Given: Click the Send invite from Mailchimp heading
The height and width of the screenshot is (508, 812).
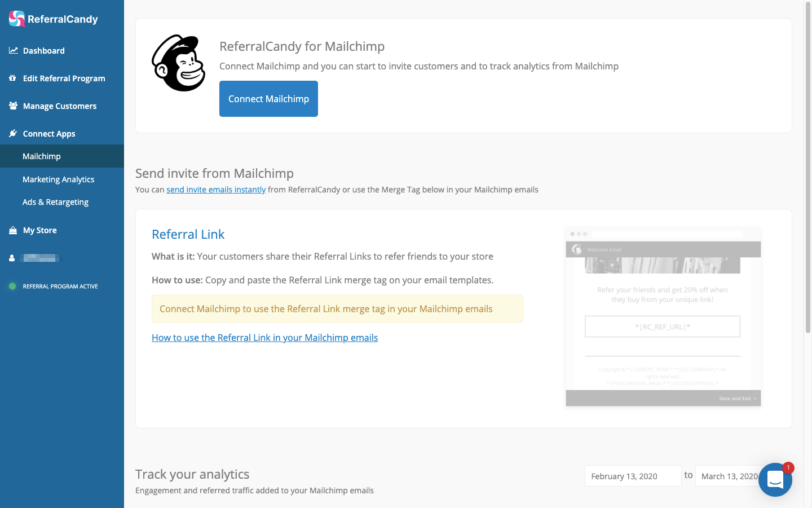Looking at the screenshot, I should 214,173.
